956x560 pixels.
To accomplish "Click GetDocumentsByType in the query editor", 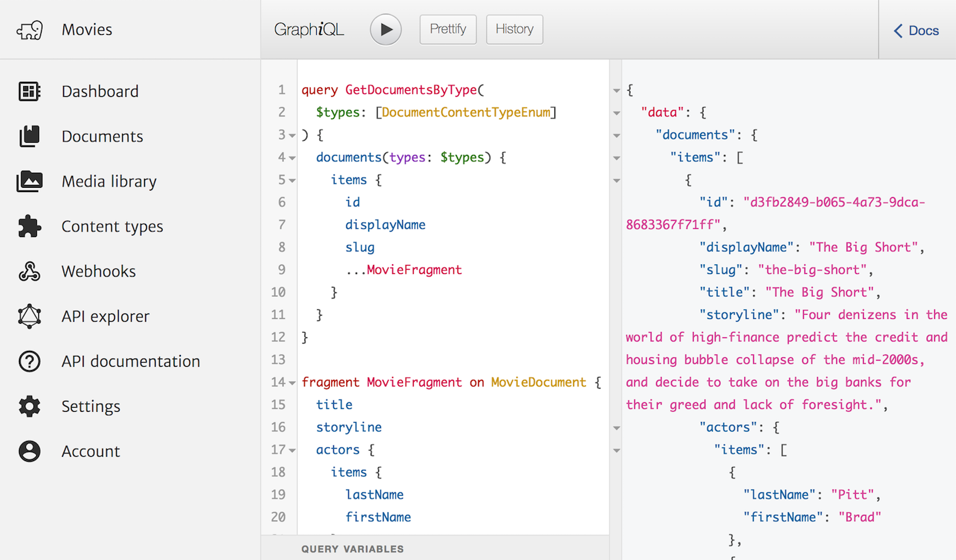I will 412,90.
